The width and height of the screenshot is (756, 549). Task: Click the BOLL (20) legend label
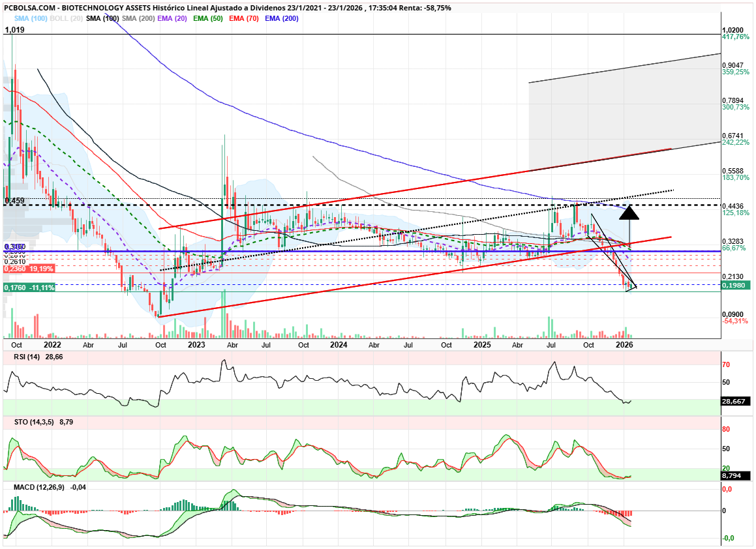67,18
